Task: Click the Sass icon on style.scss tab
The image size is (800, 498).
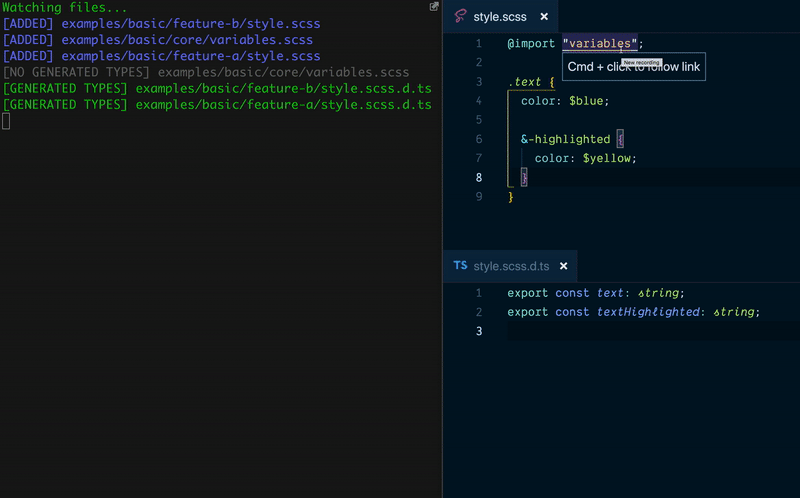Action: pyautogui.click(x=461, y=16)
